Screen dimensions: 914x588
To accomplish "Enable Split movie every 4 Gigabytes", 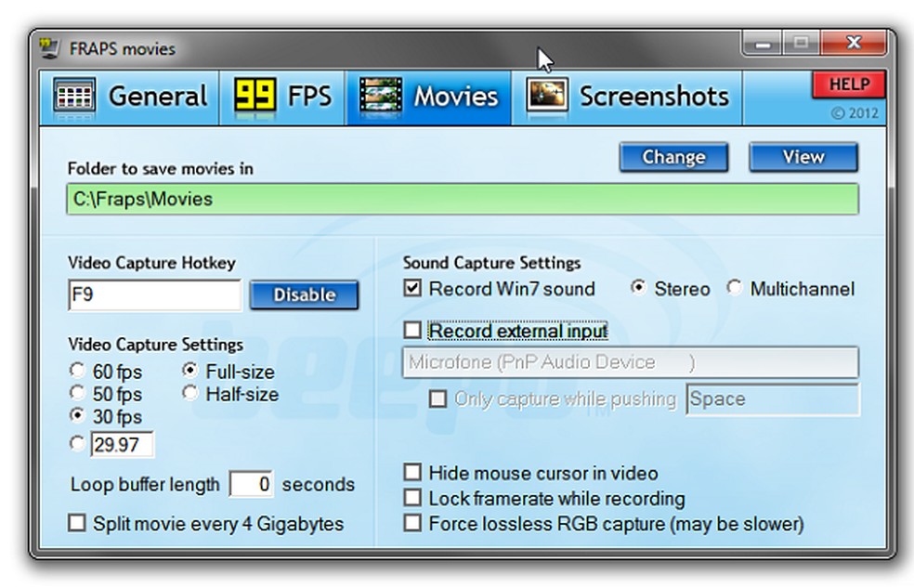I will 77,524.
